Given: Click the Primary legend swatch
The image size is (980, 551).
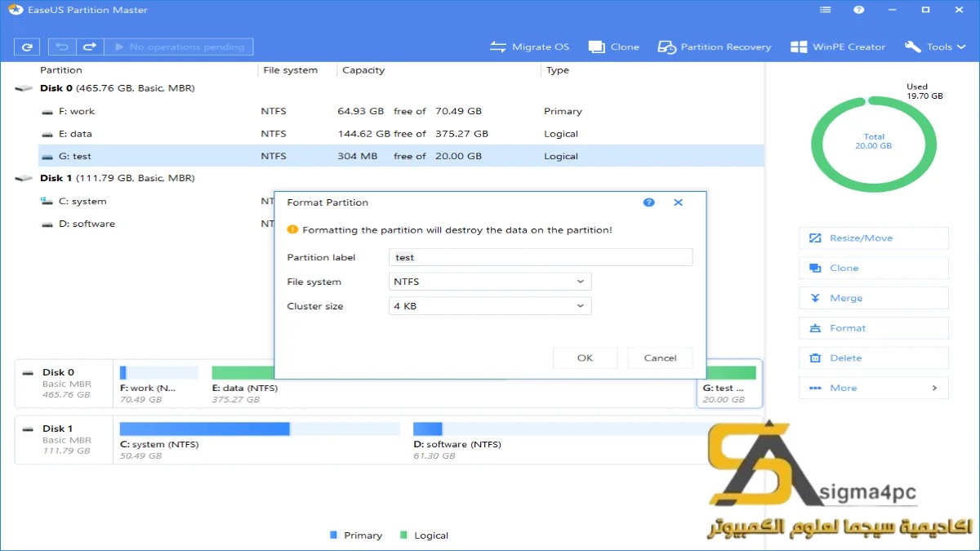Looking at the screenshot, I should pyautogui.click(x=333, y=535).
